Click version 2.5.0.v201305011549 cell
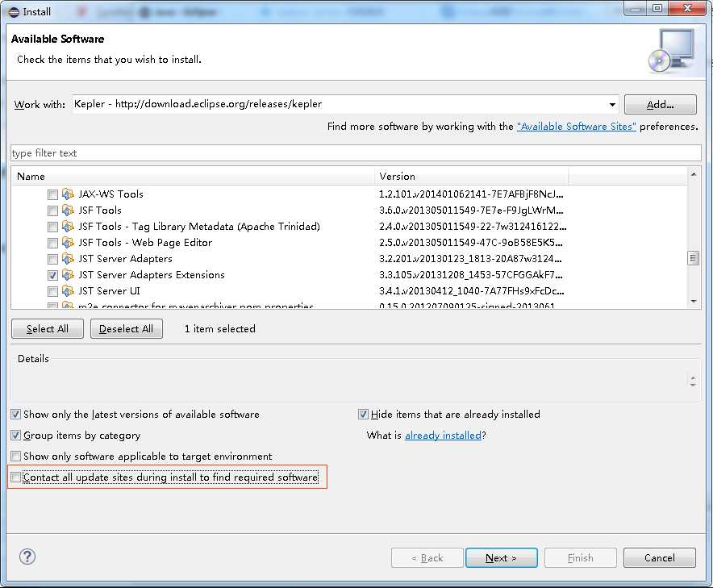The image size is (713, 588). coord(472,243)
